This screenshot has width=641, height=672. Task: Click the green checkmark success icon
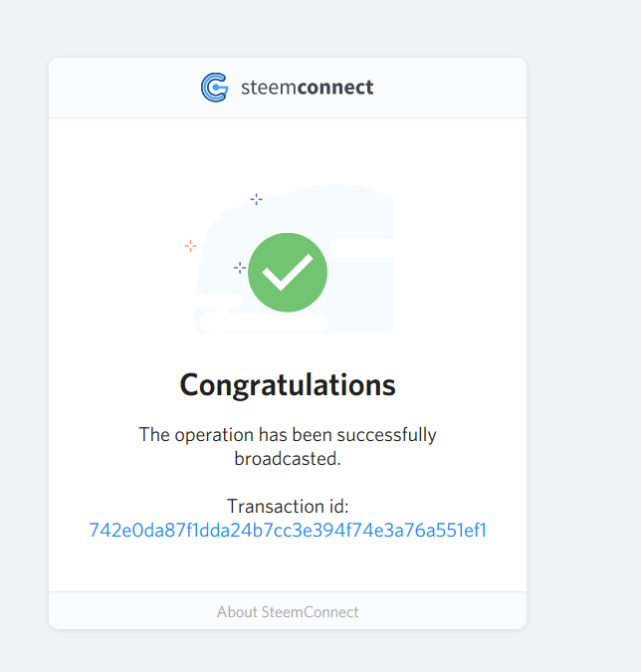(x=288, y=272)
